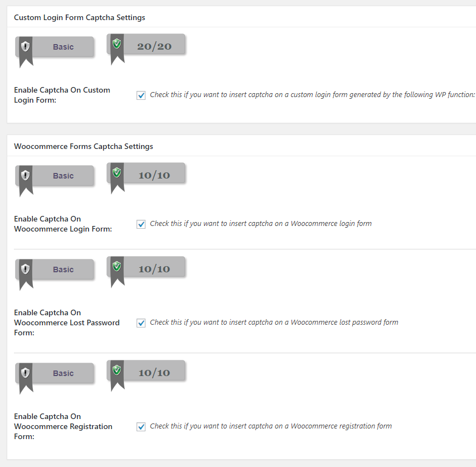Click the Basic label in Custom Login section
The width and height of the screenshot is (476, 467).
63,47
